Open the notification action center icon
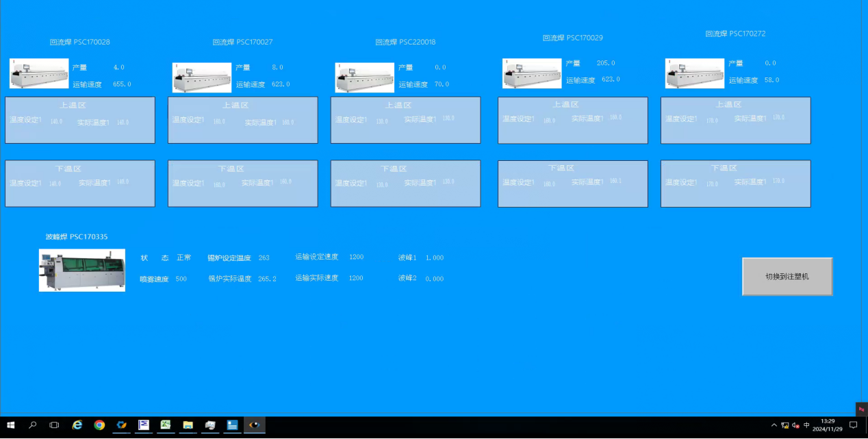The width and height of the screenshot is (868, 439). (x=853, y=425)
